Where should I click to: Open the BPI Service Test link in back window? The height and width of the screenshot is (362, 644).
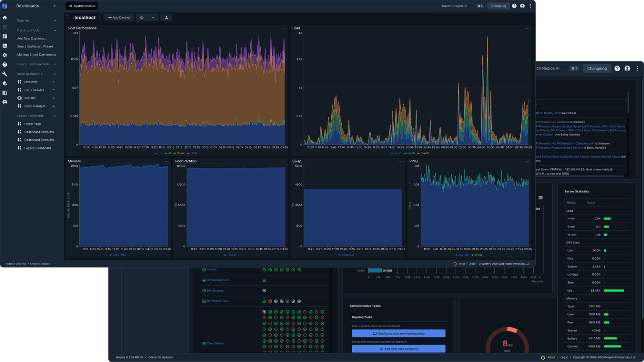pos(218,280)
